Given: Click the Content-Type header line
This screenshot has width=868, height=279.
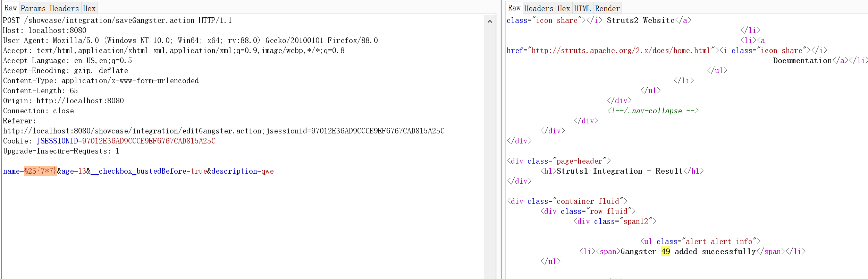Looking at the screenshot, I should point(101,81).
